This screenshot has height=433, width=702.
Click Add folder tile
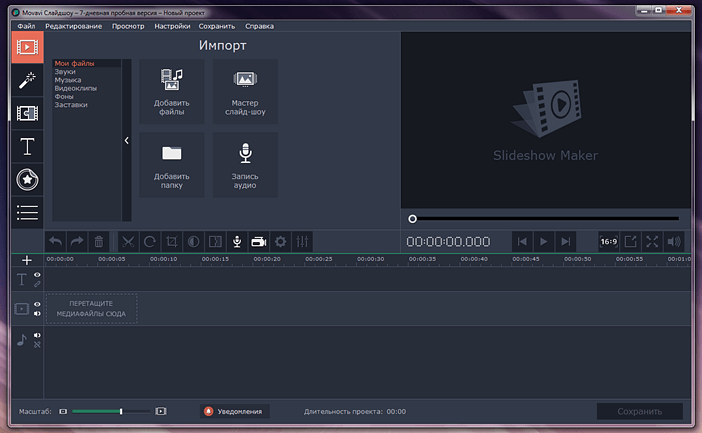171,165
